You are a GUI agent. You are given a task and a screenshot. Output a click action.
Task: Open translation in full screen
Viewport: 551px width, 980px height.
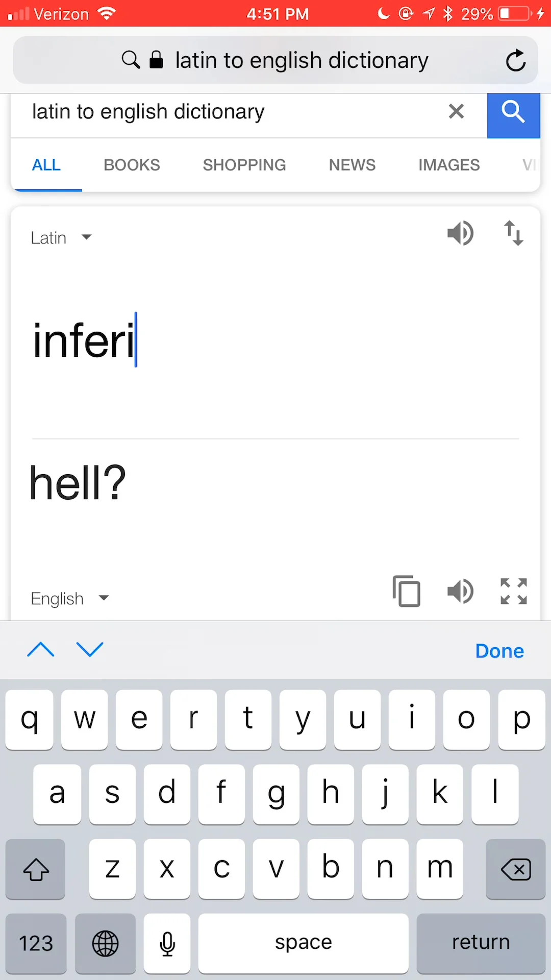[513, 592]
